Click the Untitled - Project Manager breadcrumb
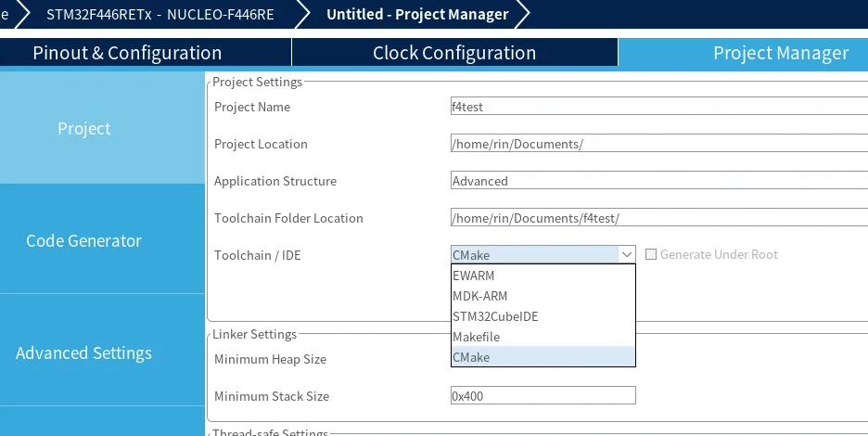The width and height of the screenshot is (868, 436). pyautogui.click(x=417, y=15)
